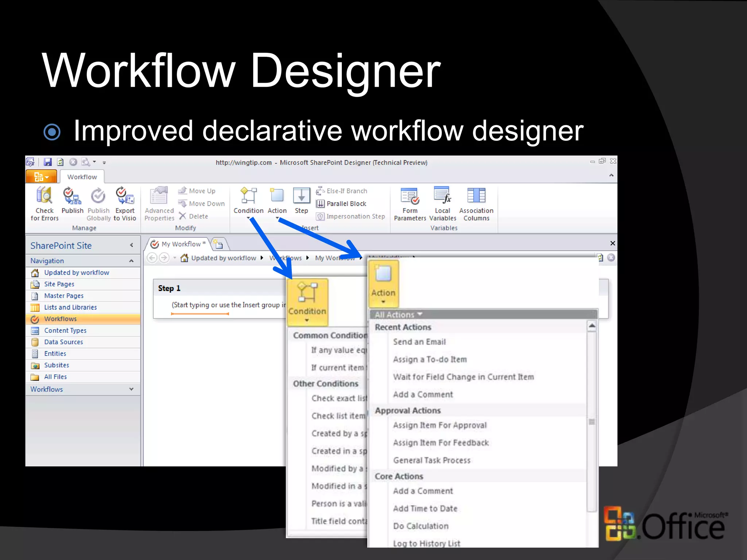Export the workflow to Visio
747x560 pixels.
click(125, 203)
